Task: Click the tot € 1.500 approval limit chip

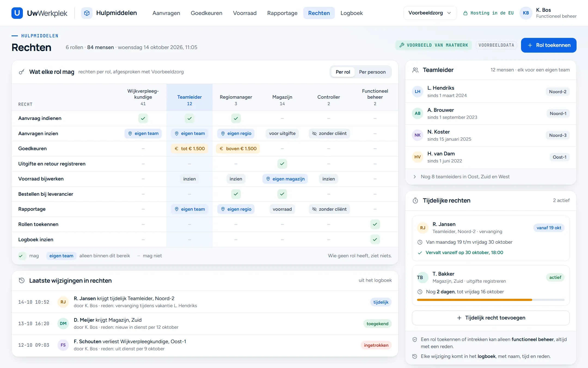Action: click(189, 149)
